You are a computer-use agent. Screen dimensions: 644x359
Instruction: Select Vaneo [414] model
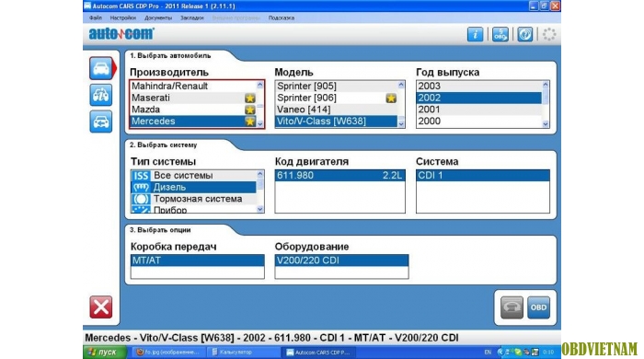(x=337, y=110)
